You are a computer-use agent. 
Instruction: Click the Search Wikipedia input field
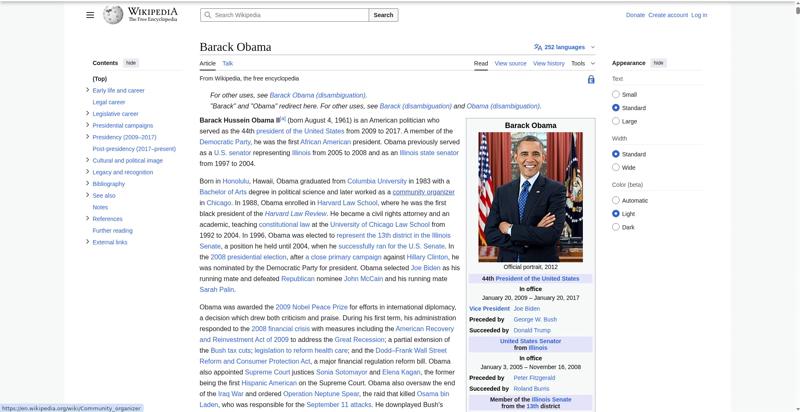click(290, 15)
